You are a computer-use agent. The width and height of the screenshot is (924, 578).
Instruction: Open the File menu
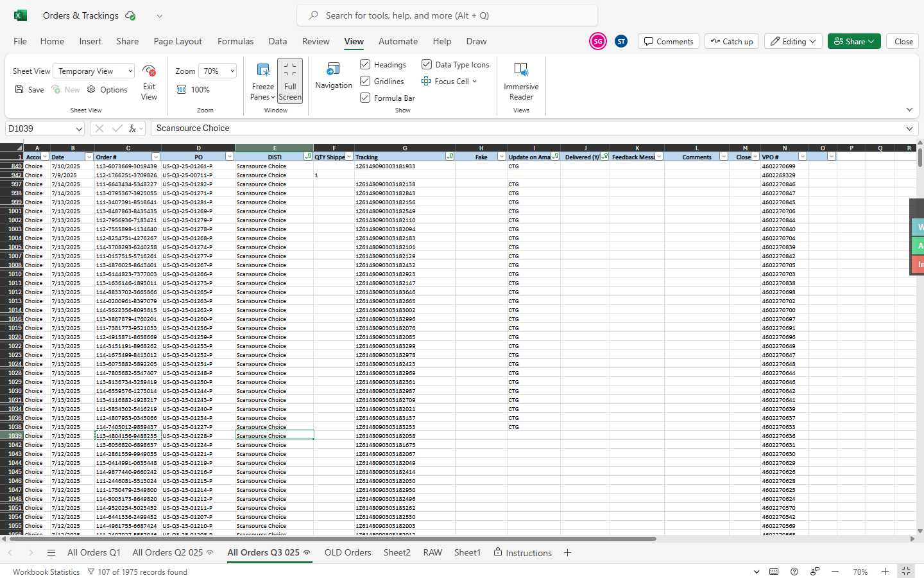21,41
